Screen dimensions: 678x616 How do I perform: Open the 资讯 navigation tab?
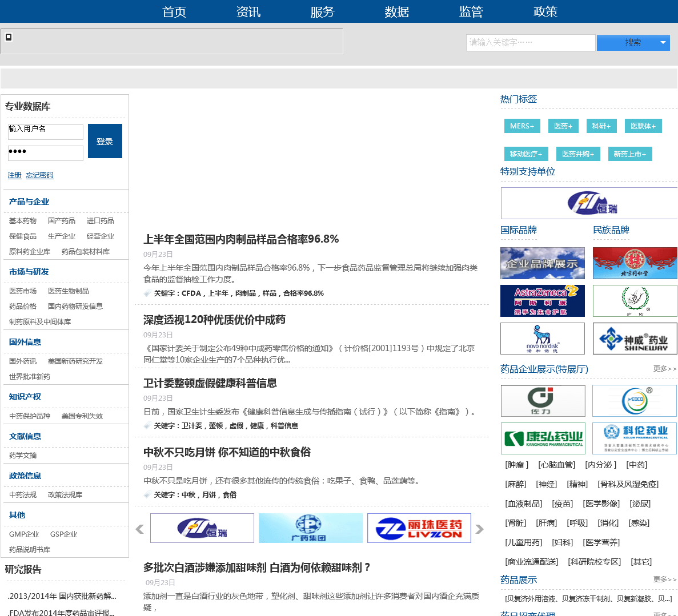click(x=248, y=11)
